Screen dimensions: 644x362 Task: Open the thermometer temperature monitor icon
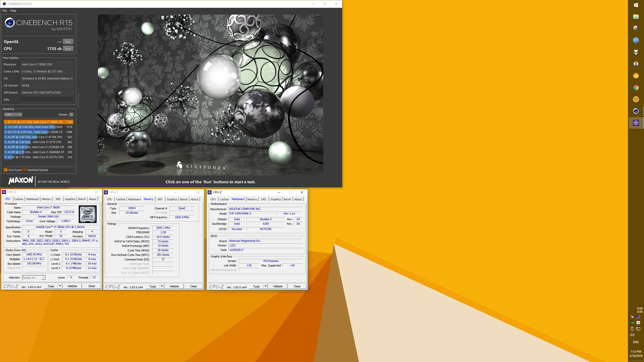tap(636, 64)
